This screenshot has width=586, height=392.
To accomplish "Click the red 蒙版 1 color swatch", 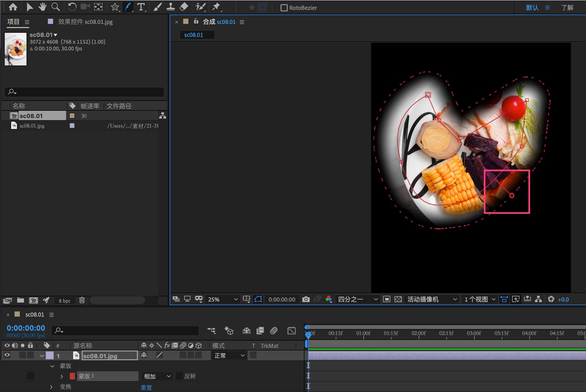I will tap(72, 376).
